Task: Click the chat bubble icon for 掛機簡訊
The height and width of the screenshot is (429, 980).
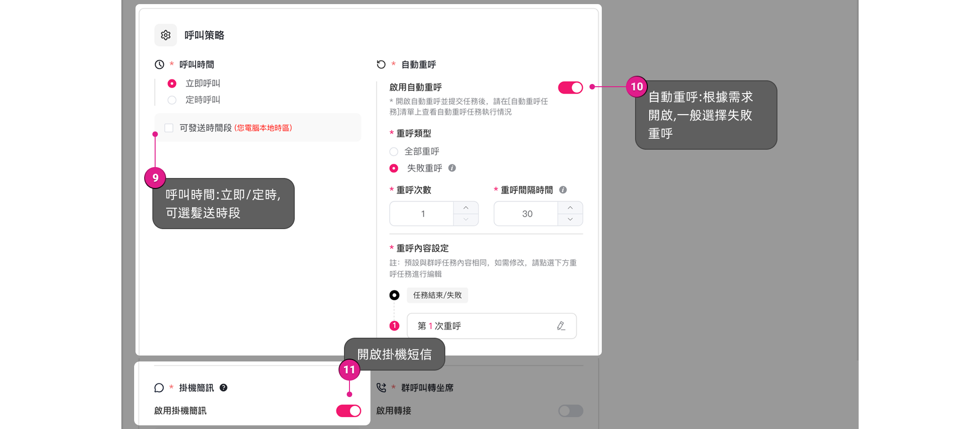Action: [x=159, y=388]
